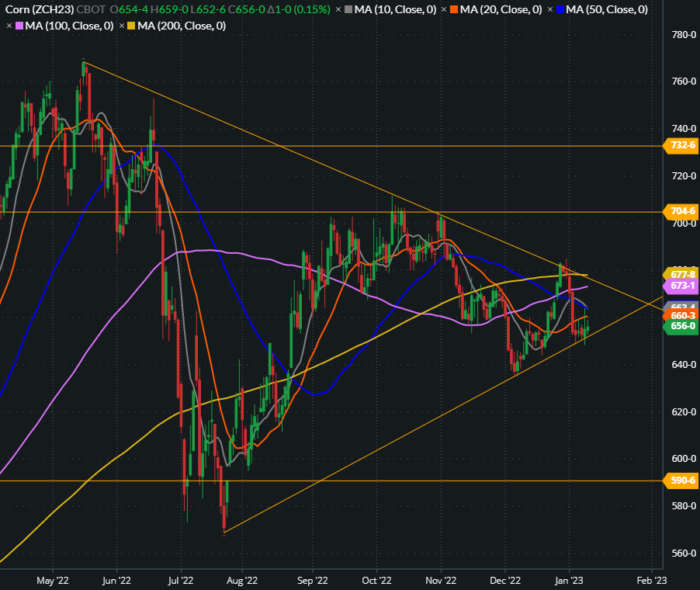Click the purple 673-1 price tag
700x590 pixels.
[x=681, y=286]
